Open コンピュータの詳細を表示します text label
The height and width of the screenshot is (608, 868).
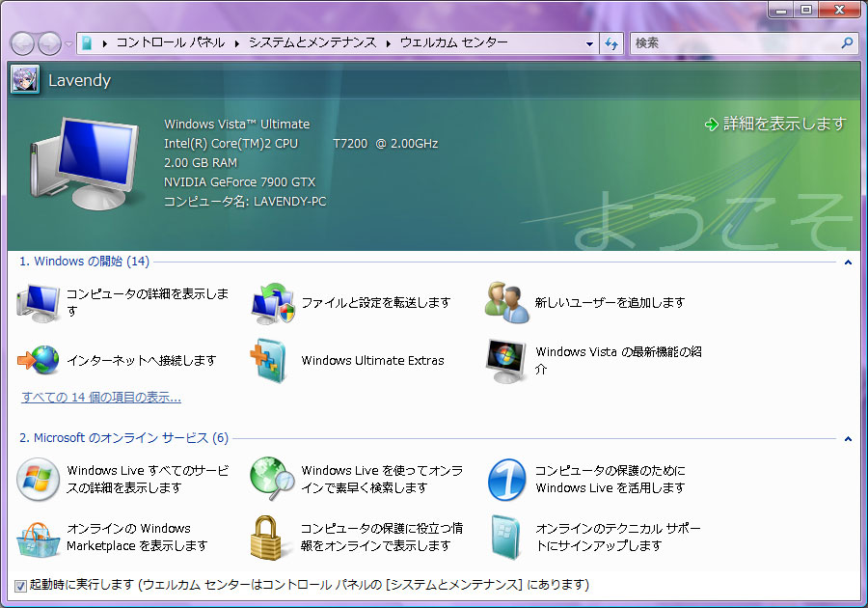(148, 302)
